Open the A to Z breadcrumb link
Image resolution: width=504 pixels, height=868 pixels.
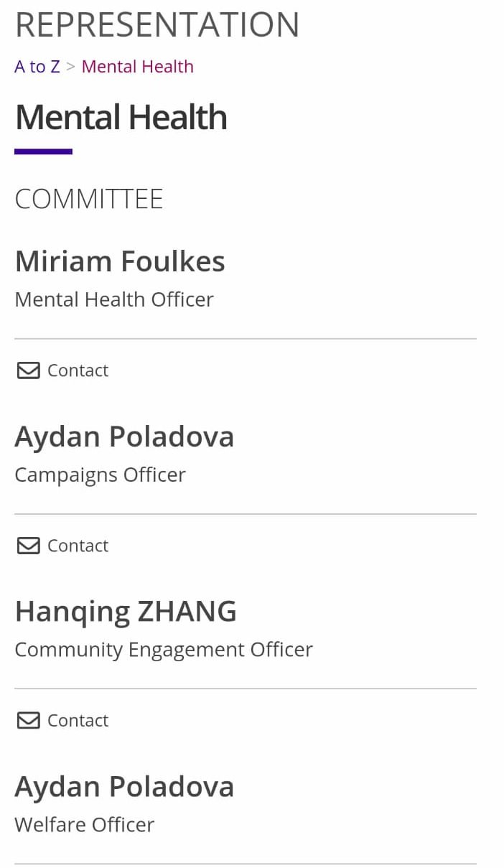pos(37,67)
